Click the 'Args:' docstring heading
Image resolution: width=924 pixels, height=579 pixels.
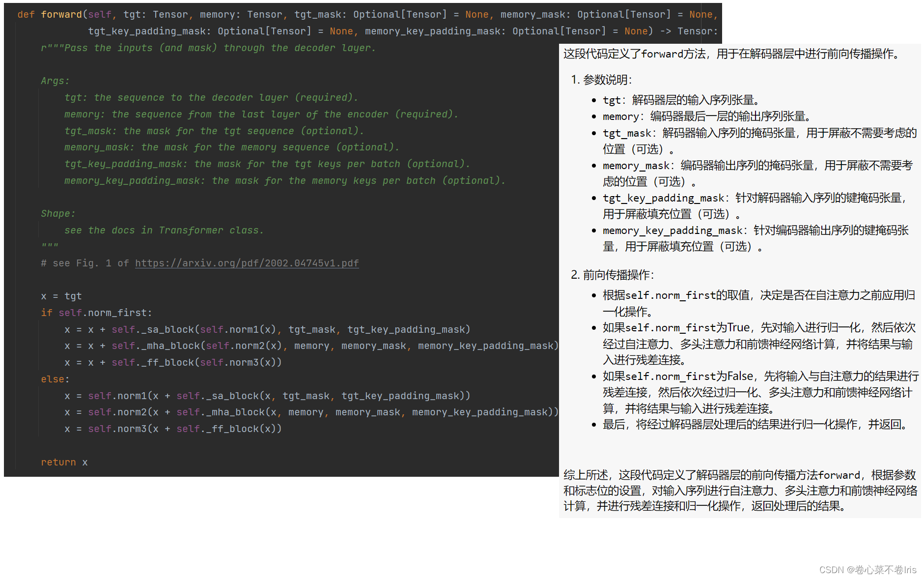click(x=56, y=81)
